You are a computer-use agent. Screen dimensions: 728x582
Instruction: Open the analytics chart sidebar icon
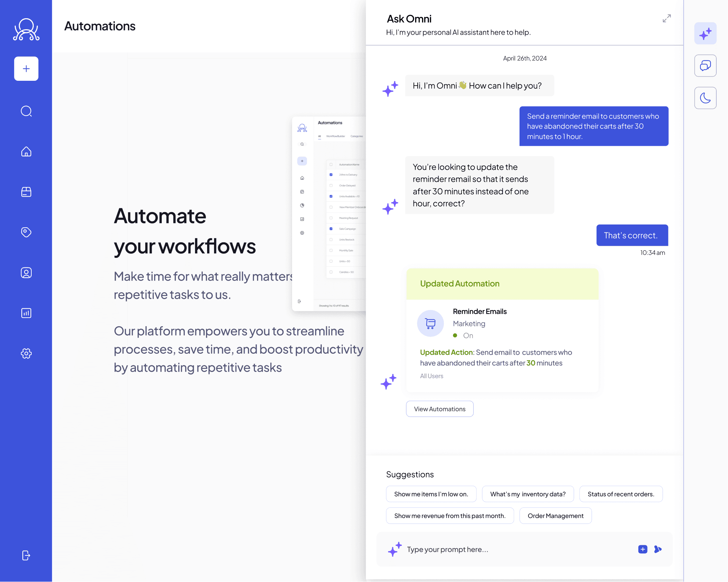26,313
